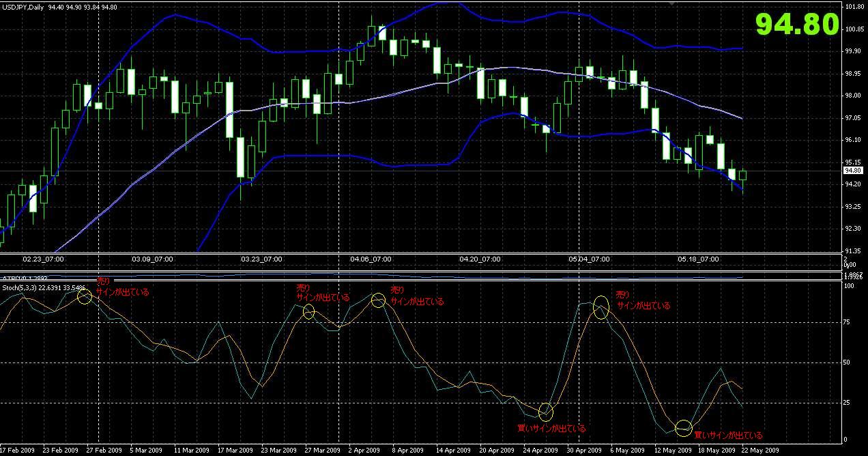Click the 04.20_07:00 time label

point(480,259)
